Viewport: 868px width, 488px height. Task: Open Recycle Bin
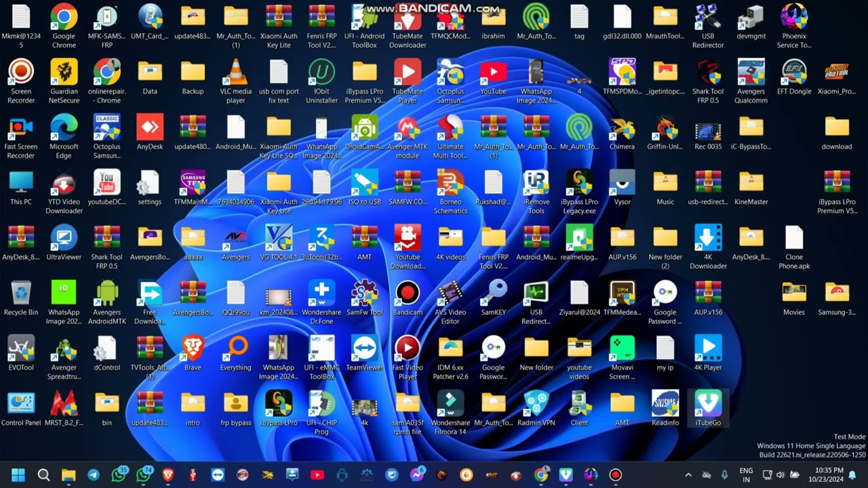tap(21, 299)
